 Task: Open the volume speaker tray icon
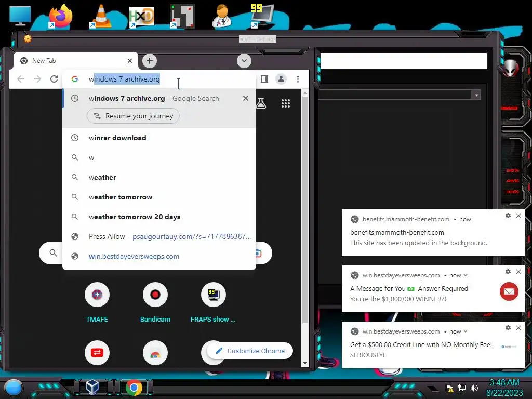click(x=474, y=388)
